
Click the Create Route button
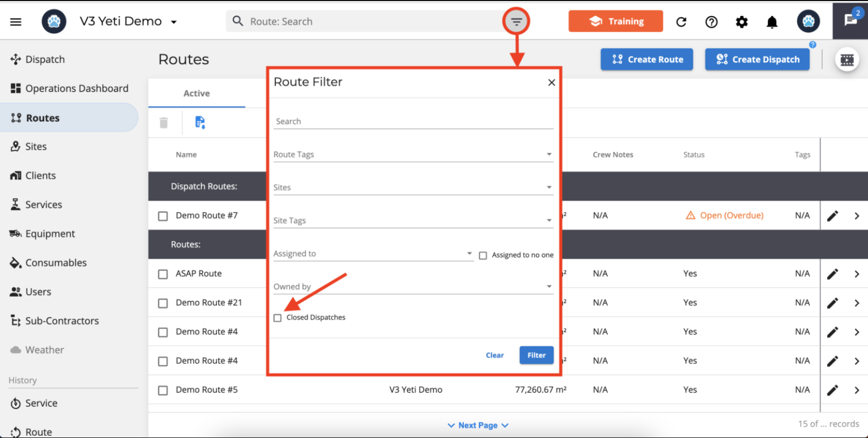point(647,59)
